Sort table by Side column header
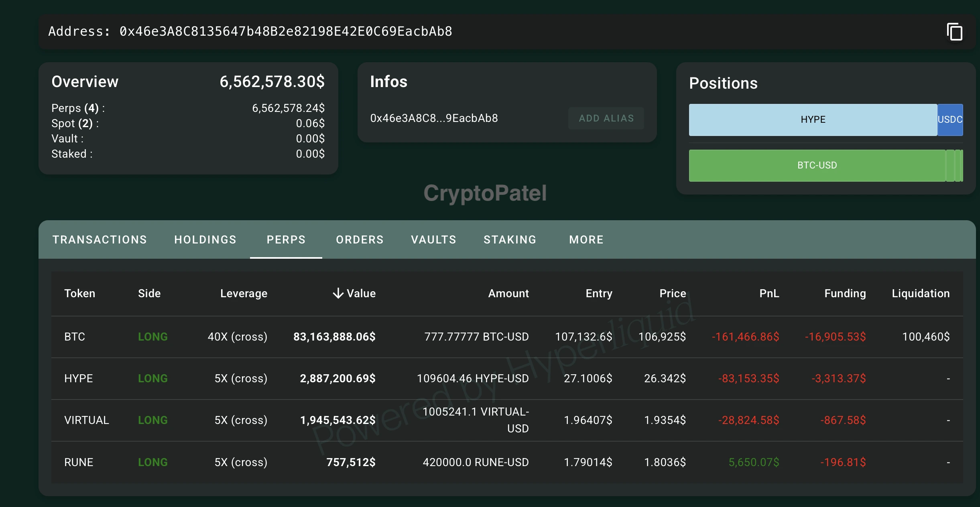The height and width of the screenshot is (507, 980). tap(149, 294)
